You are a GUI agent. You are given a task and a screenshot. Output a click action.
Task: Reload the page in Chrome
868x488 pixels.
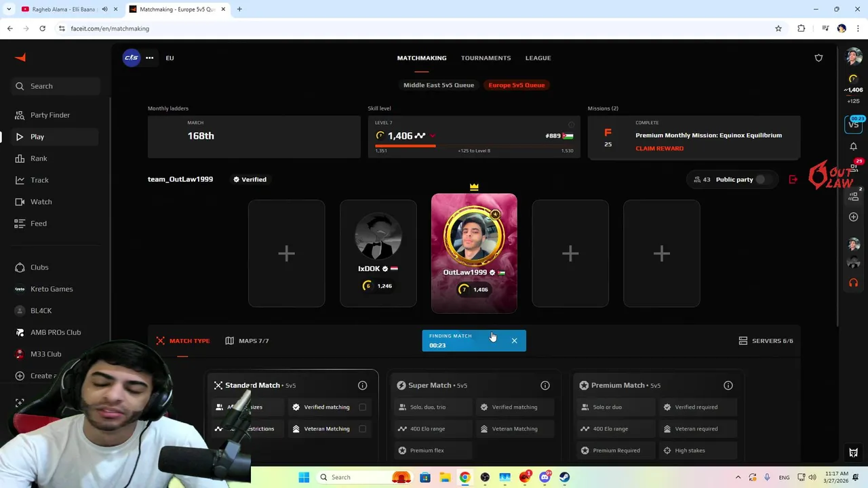coord(42,28)
